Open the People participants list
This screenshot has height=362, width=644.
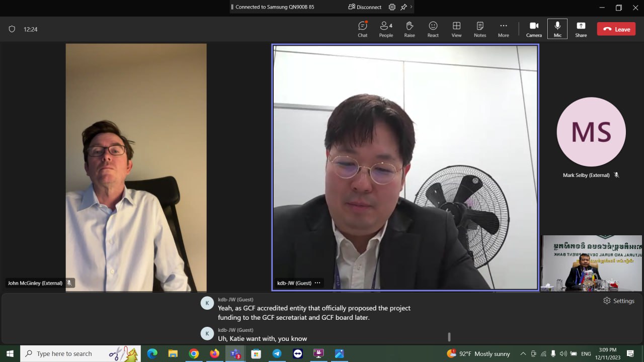point(386,29)
